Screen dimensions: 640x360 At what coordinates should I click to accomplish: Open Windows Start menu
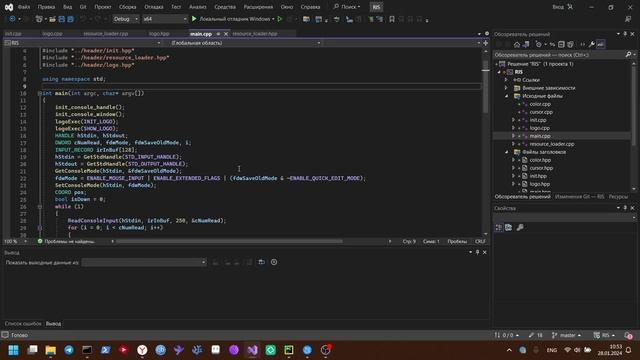[x=13, y=350]
